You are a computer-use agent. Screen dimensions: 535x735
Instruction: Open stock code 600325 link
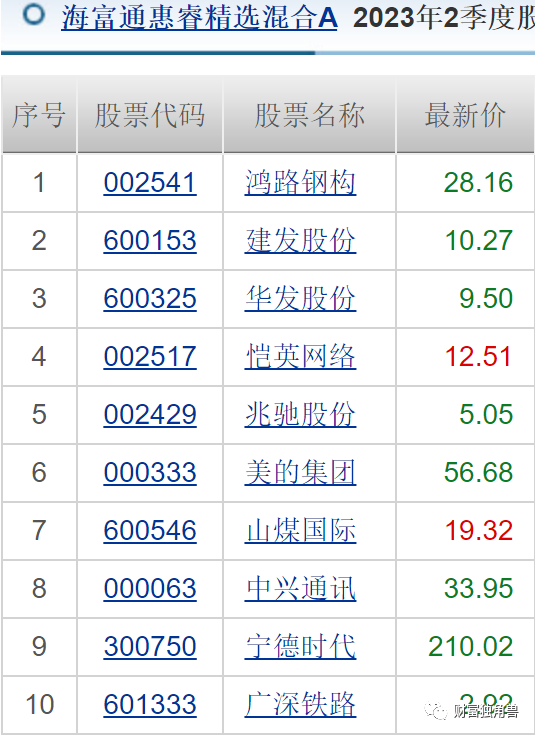click(x=150, y=298)
